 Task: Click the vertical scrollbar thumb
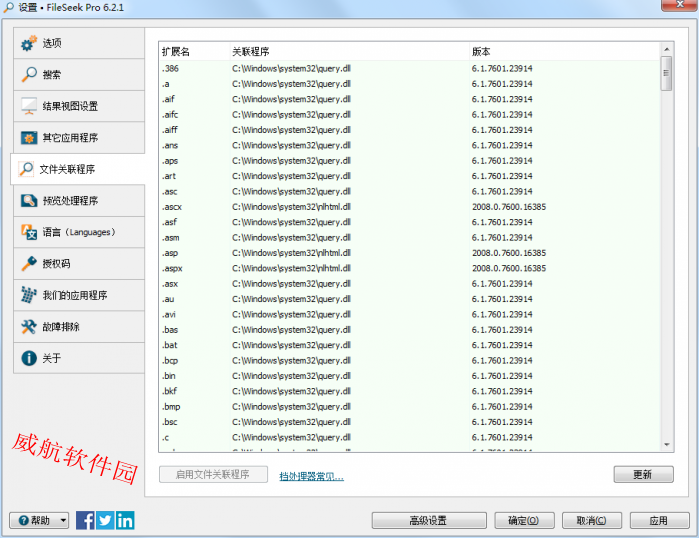pos(666,74)
